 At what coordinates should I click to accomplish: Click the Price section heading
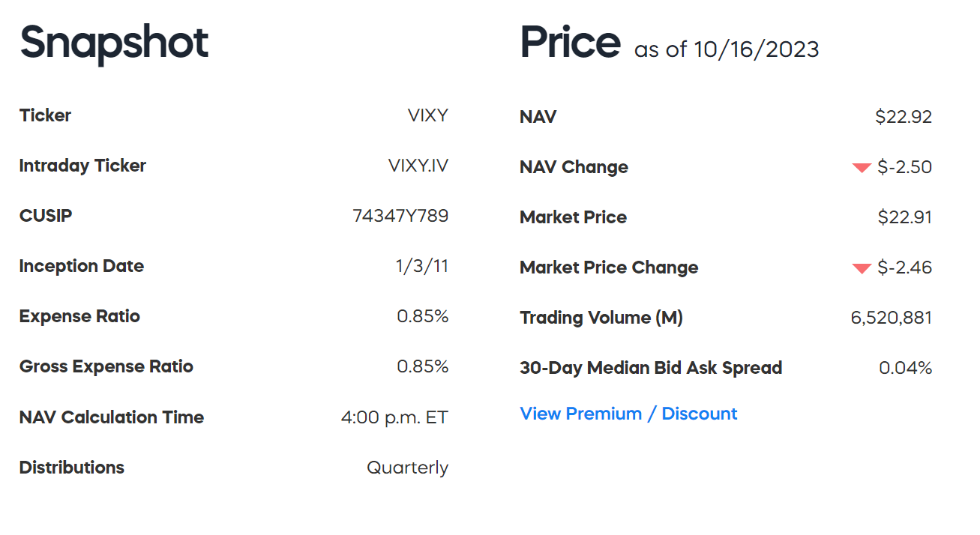(x=571, y=41)
